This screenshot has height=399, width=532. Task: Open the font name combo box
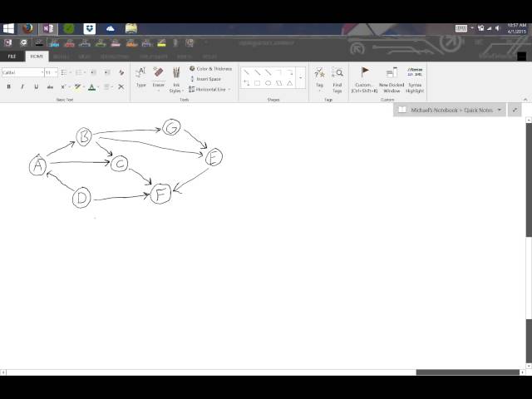tap(22, 72)
